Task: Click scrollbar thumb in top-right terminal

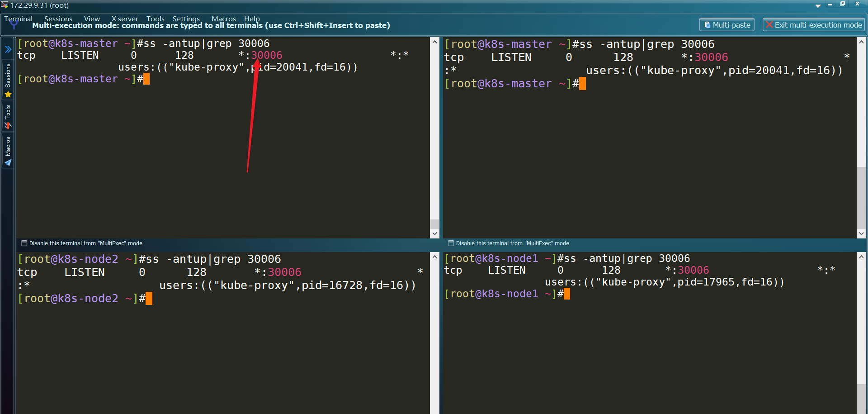Action: (x=861, y=197)
